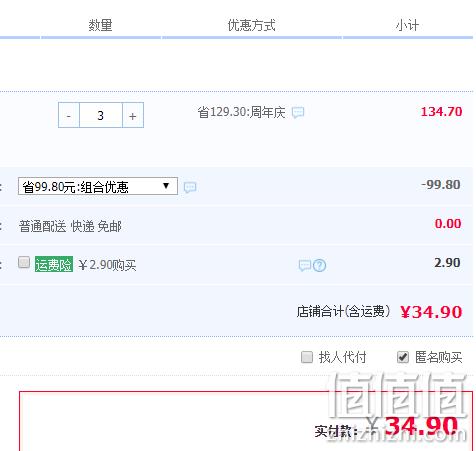Click the 小计 column header
This screenshot has width=476, height=451.
407,25
